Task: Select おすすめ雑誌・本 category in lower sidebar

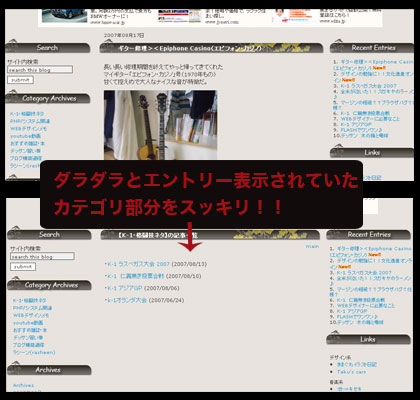Action: 30,330
